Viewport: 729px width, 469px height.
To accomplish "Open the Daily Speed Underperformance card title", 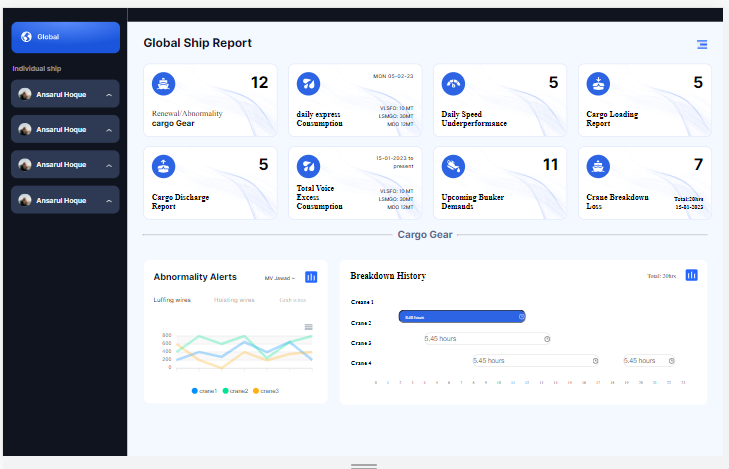I will (x=474, y=119).
